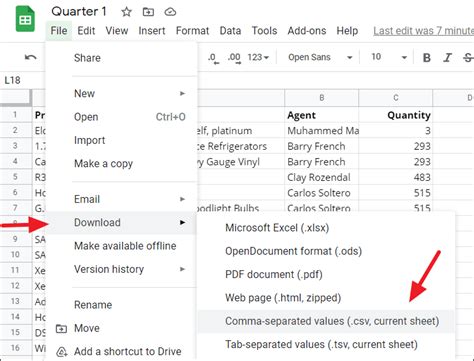Choose Rename from the File menu
This screenshot has width=474, height=361.
[121, 305]
